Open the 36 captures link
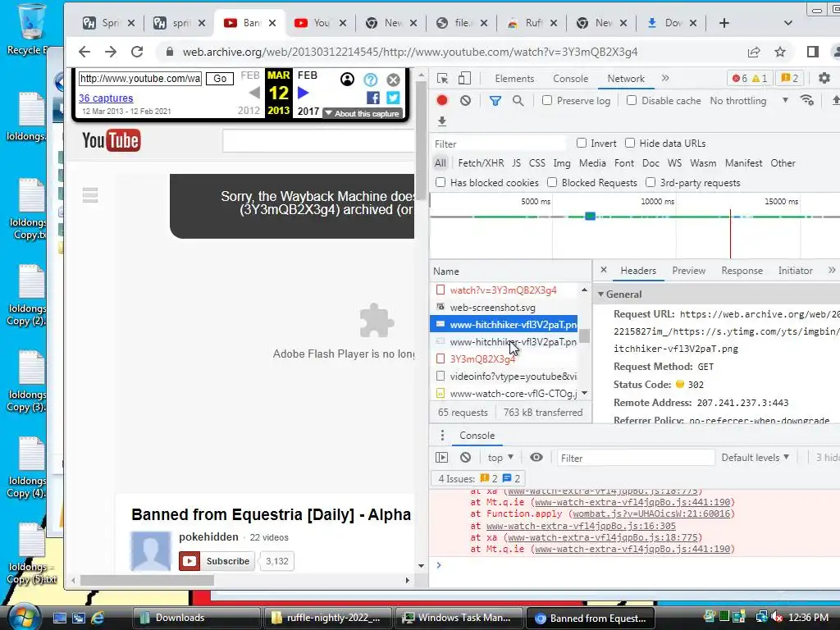This screenshot has width=840, height=630. coord(106,98)
